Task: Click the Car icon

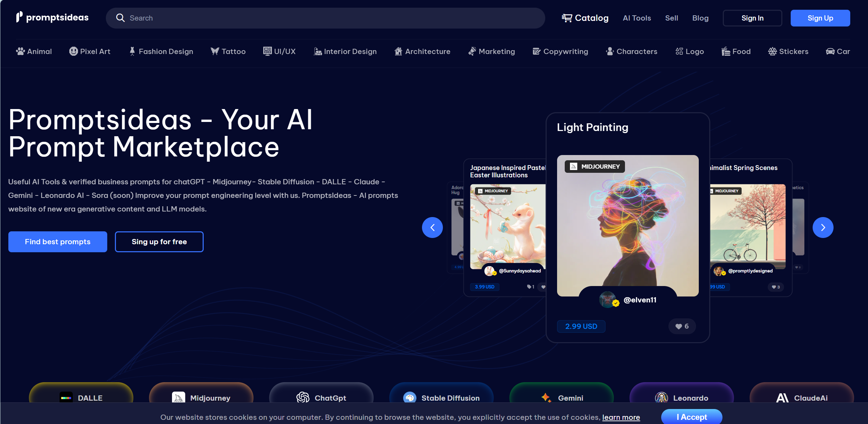Action: click(830, 52)
